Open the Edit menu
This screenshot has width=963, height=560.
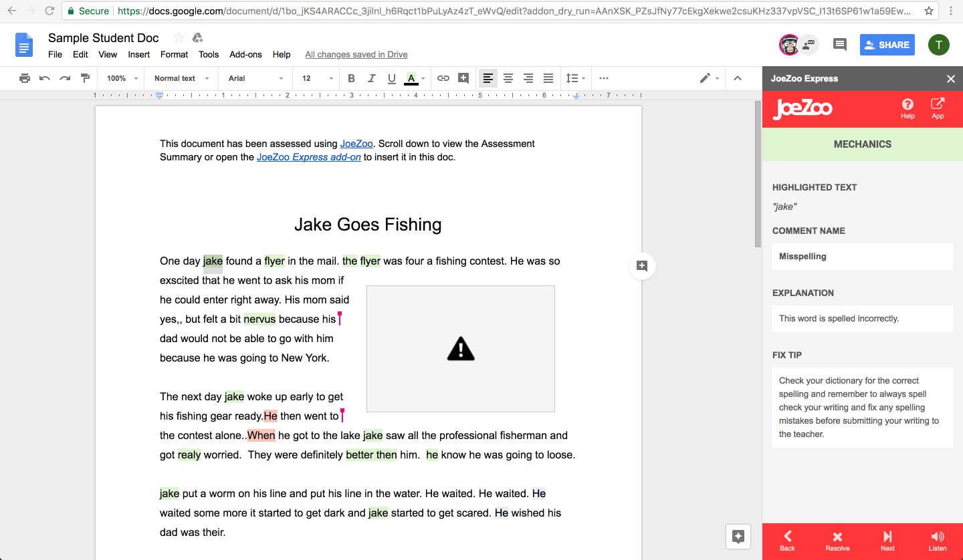pyautogui.click(x=80, y=55)
